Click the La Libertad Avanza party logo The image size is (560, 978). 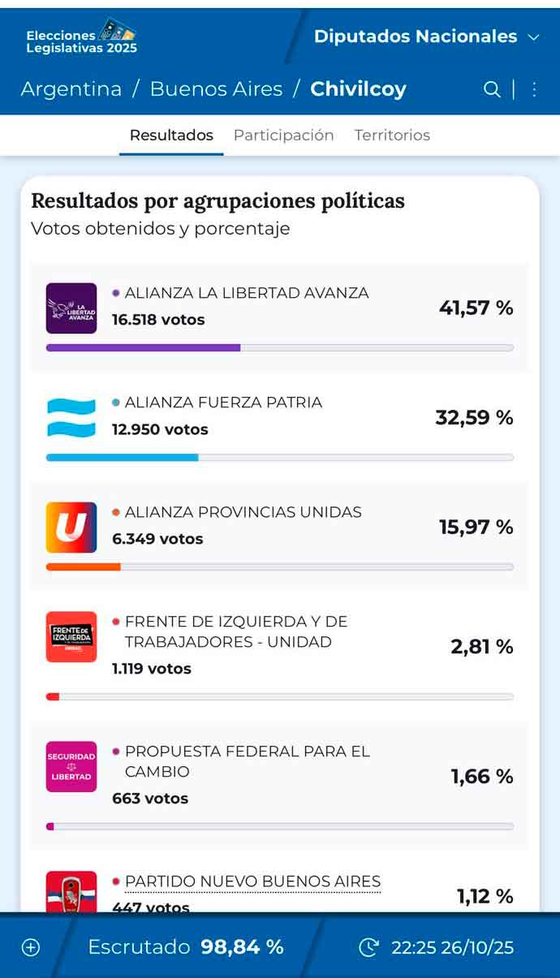pyautogui.click(x=71, y=308)
